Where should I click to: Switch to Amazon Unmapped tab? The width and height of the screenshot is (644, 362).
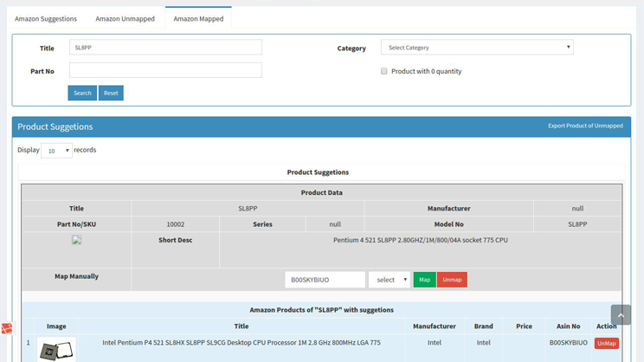pos(125,18)
